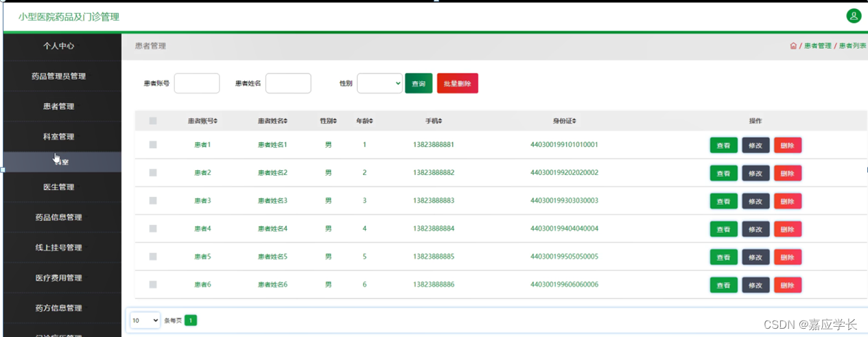Sort by 性别 column arrows

click(x=335, y=121)
